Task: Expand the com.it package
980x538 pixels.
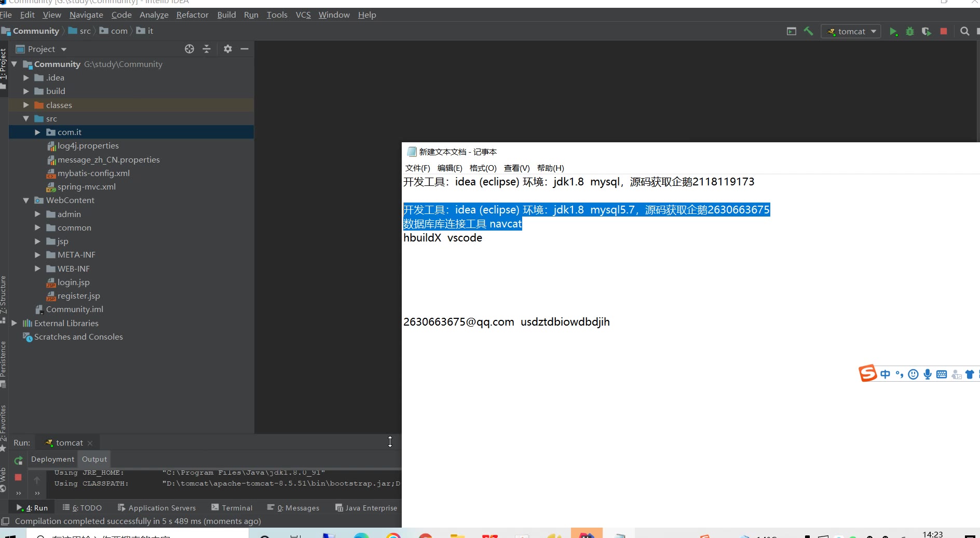Action: pos(37,132)
